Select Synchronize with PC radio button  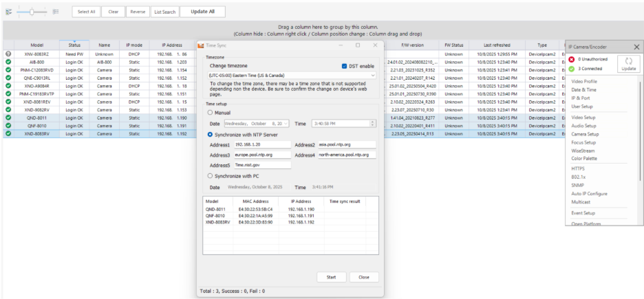pos(211,176)
